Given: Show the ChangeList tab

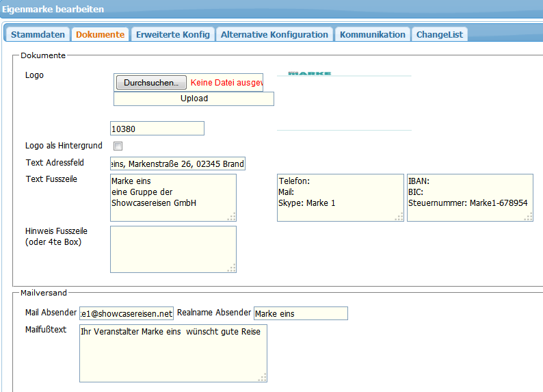Looking at the screenshot, I should (439, 35).
